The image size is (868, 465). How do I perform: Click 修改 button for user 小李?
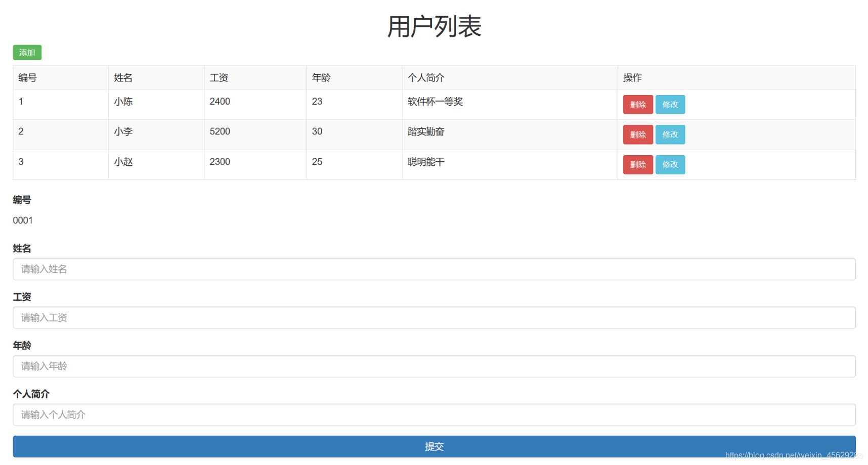(670, 134)
